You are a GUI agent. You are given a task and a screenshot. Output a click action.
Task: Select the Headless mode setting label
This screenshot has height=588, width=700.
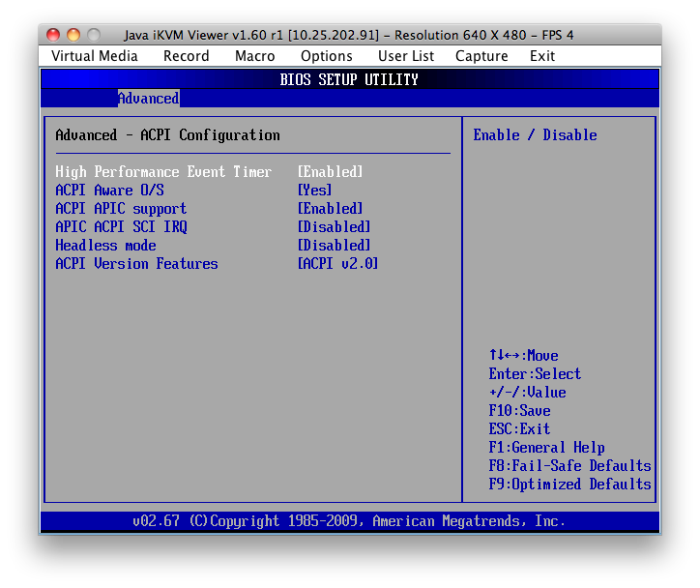coord(105,246)
